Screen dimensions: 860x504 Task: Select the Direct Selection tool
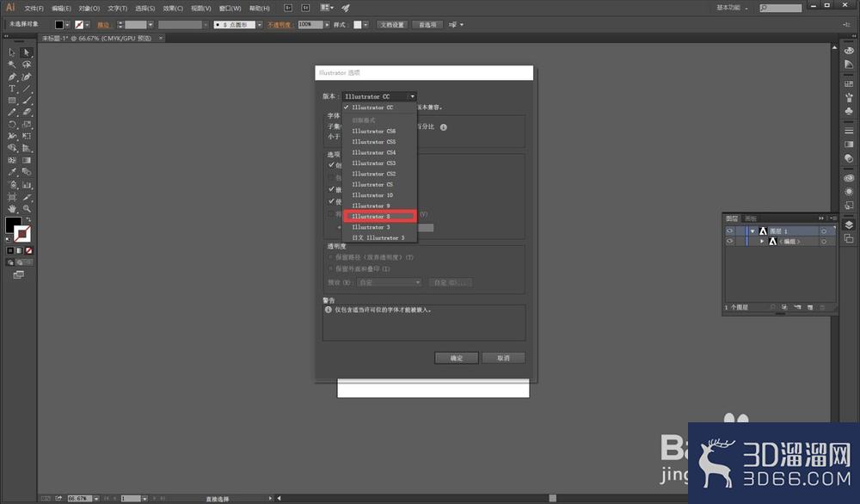pyautogui.click(x=26, y=52)
